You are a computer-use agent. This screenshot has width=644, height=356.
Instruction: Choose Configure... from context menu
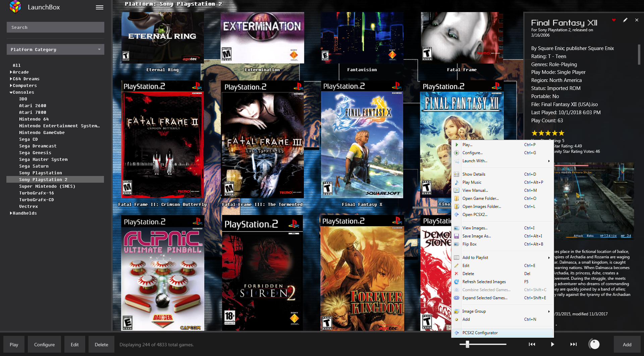(x=502, y=153)
